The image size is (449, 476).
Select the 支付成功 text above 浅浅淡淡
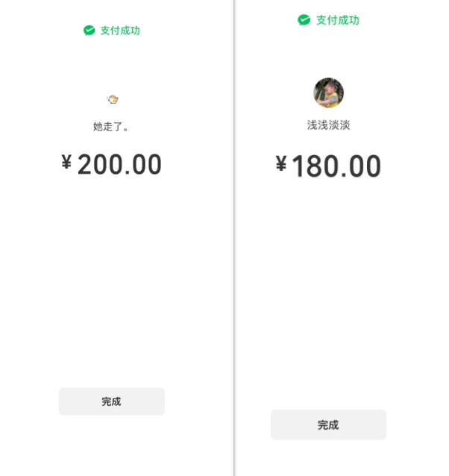[338, 20]
